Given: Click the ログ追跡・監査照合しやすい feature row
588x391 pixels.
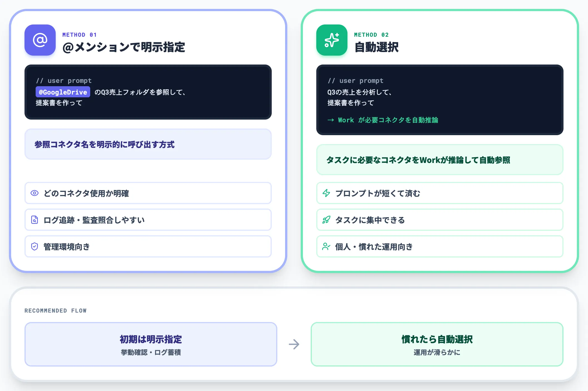Looking at the screenshot, I should click(148, 220).
